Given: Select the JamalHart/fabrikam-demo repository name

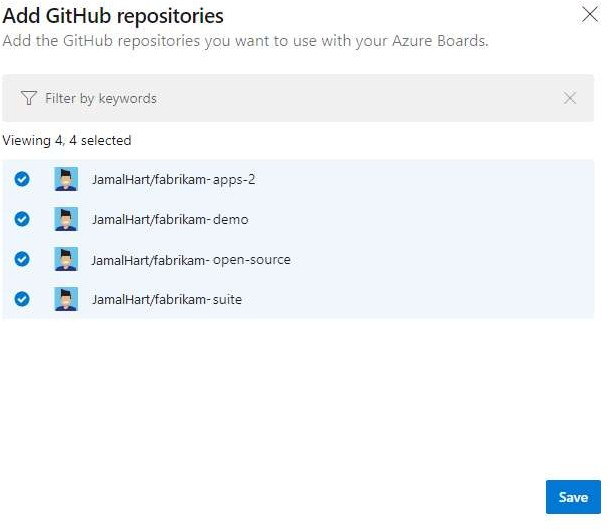Looking at the screenshot, I should (x=170, y=220).
